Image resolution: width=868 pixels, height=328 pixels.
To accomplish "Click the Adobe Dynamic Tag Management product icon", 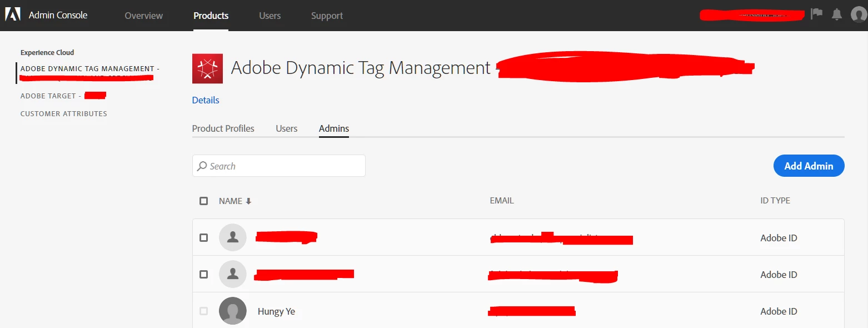I will 207,68.
